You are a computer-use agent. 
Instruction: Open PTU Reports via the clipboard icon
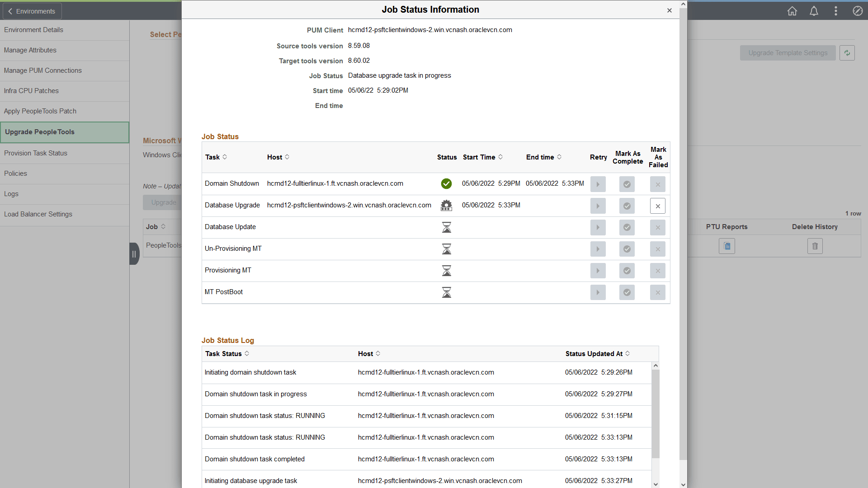(726, 246)
